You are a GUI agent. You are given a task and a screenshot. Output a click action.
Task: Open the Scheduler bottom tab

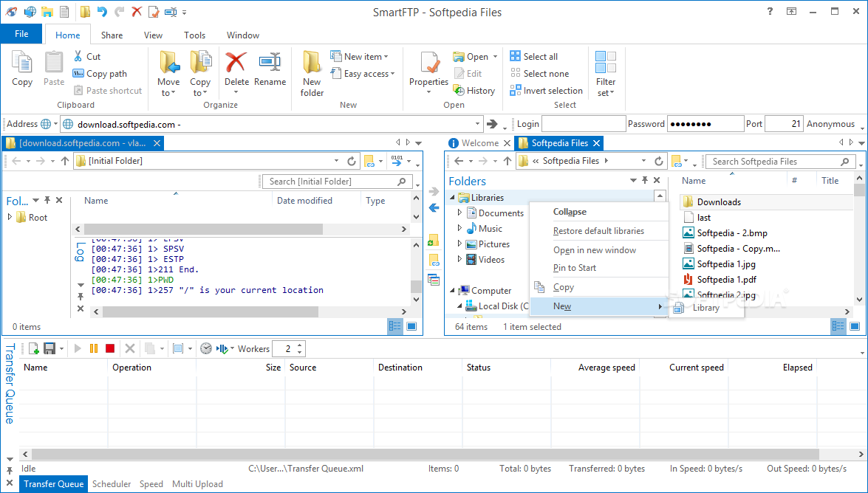pyautogui.click(x=112, y=483)
